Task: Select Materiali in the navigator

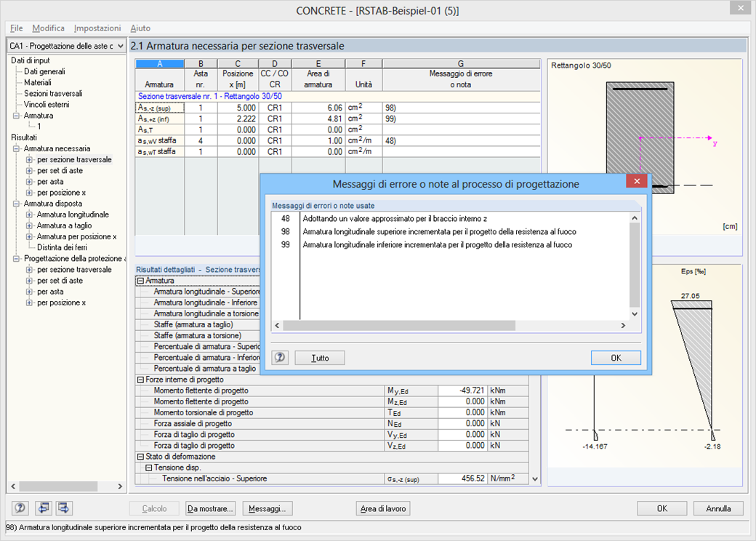Action: [38, 82]
